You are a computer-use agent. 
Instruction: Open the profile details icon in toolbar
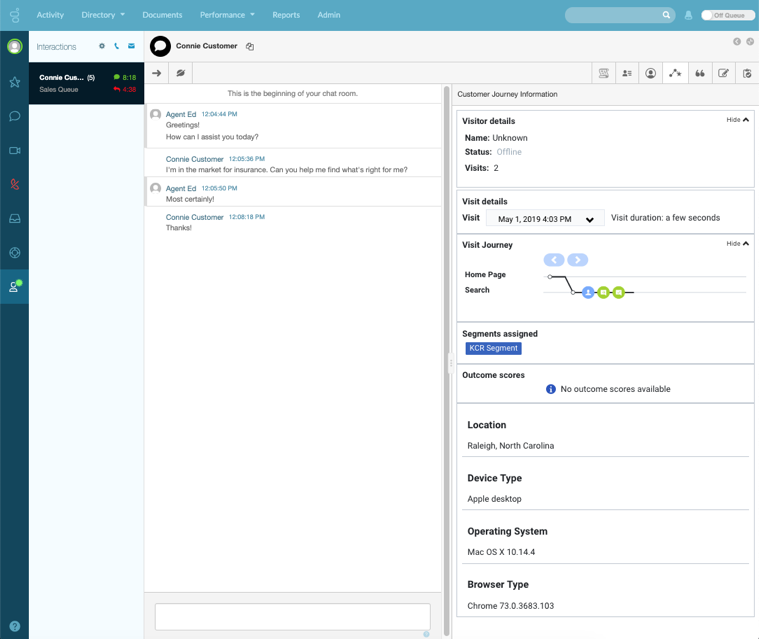point(651,73)
